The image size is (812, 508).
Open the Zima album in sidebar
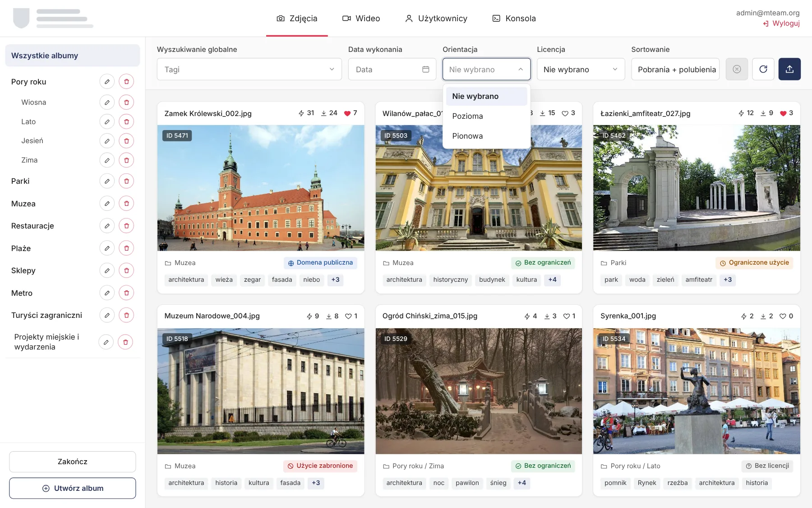(x=29, y=160)
